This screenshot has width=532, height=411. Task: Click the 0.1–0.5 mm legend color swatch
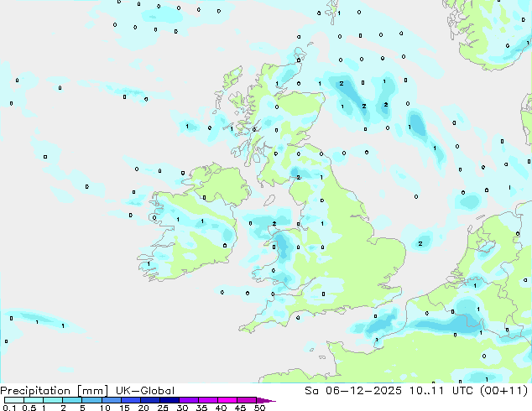[14, 400]
